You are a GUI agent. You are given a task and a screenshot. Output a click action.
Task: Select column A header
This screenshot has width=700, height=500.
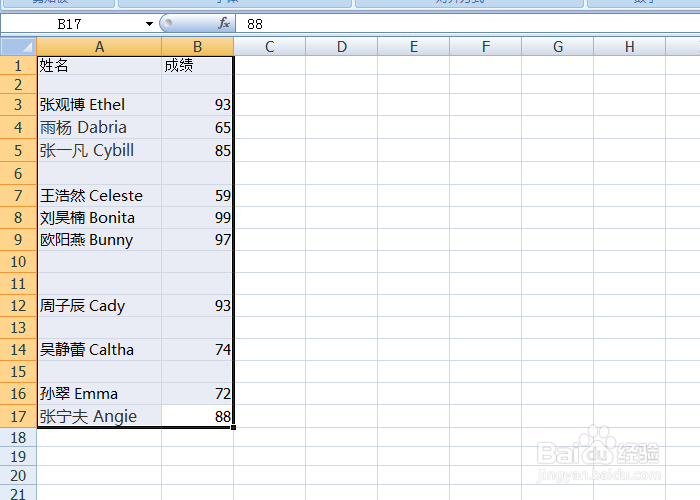pos(99,46)
